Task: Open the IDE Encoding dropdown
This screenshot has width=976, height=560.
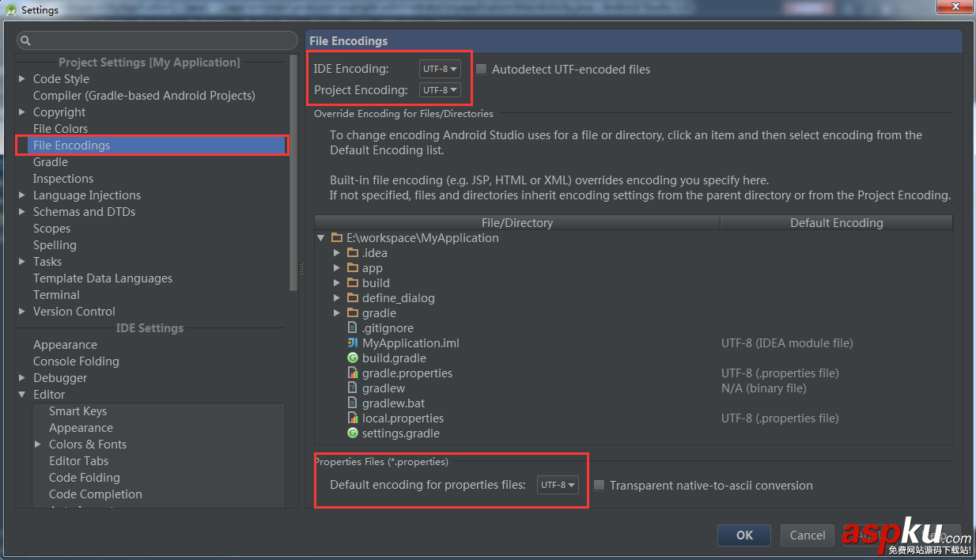Action: [x=440, y=68]
